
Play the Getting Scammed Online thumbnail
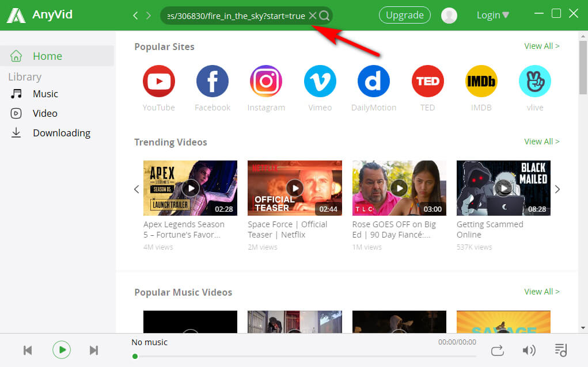click(503, 188)
